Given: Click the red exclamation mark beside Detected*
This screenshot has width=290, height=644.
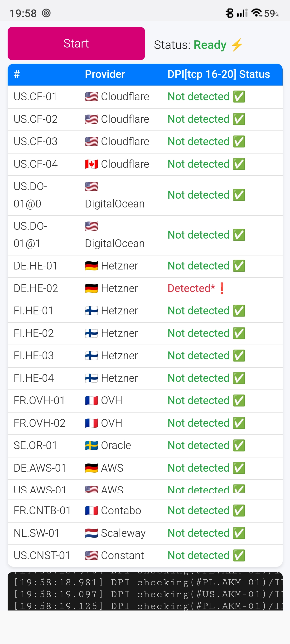Looking at the screenshot, I should [222, 288].
